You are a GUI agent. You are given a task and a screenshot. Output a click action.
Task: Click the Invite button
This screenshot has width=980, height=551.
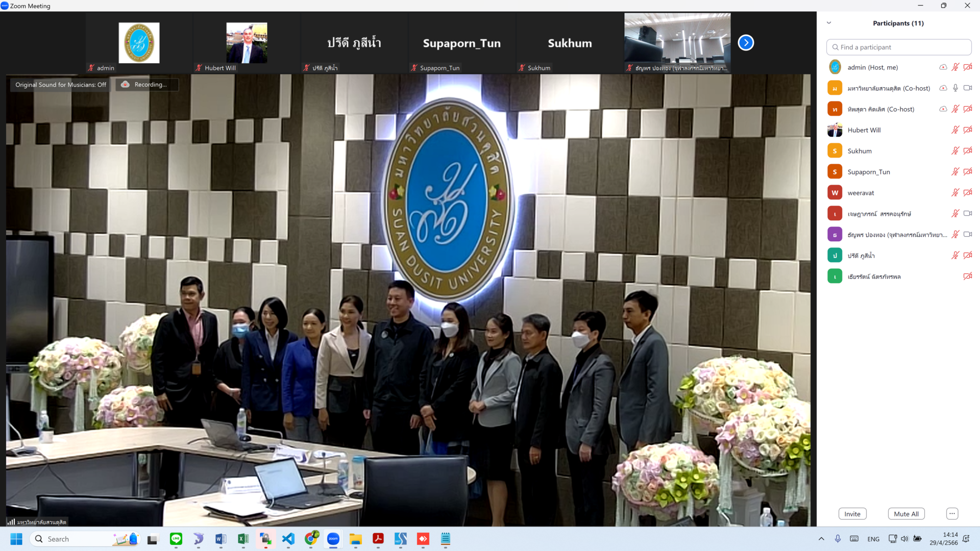pyautogui.click(x=852, y=514)
